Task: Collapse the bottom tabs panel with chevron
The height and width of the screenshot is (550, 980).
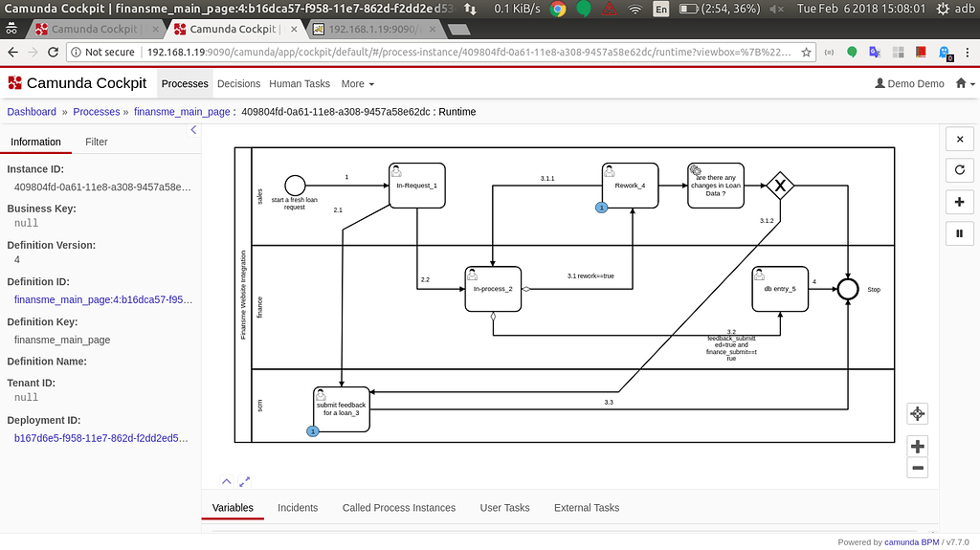Action: pos(226,482)
